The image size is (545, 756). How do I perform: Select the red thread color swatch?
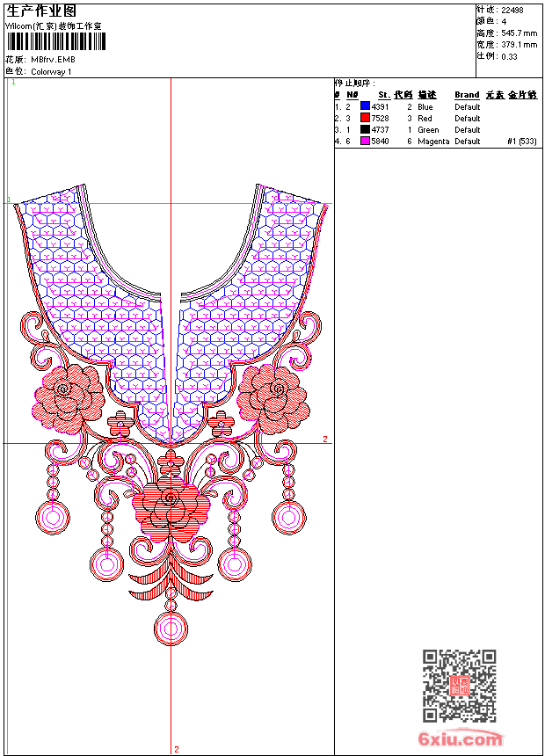[x=365, y=118]
